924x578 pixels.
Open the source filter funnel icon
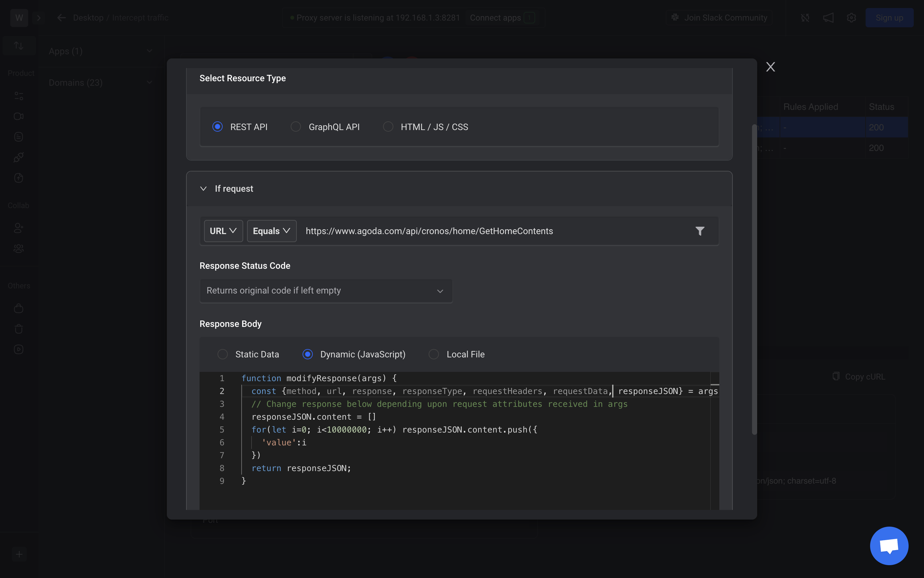coord(699,231)
